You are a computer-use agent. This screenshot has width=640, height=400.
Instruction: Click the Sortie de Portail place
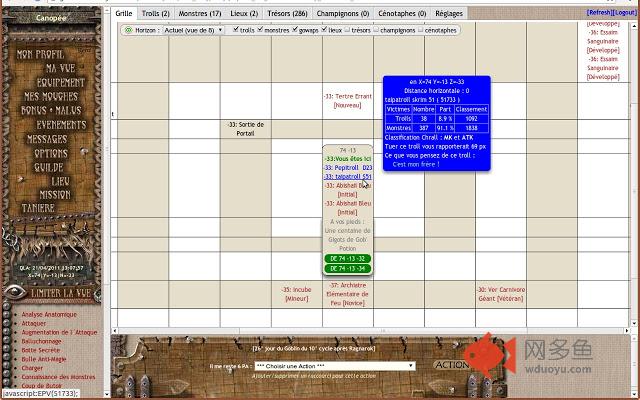click(x=245, y=129)
